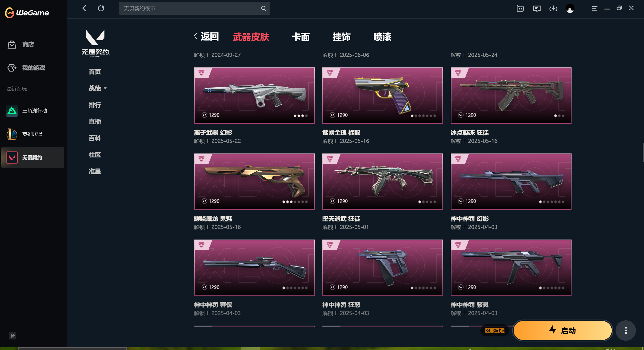The height and width of the screenshot is (350, 644).
Task: Collapse the left sidebar icon
Action: pos(13,335)
